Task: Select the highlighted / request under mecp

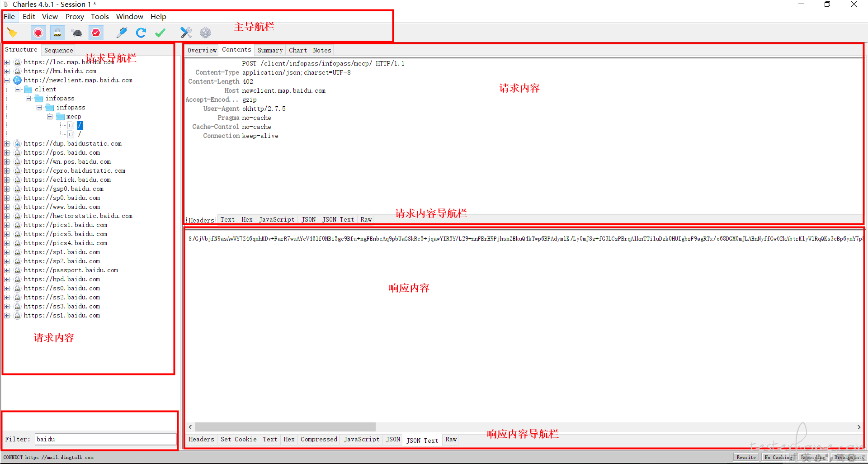Action: (x=80, y=125)
